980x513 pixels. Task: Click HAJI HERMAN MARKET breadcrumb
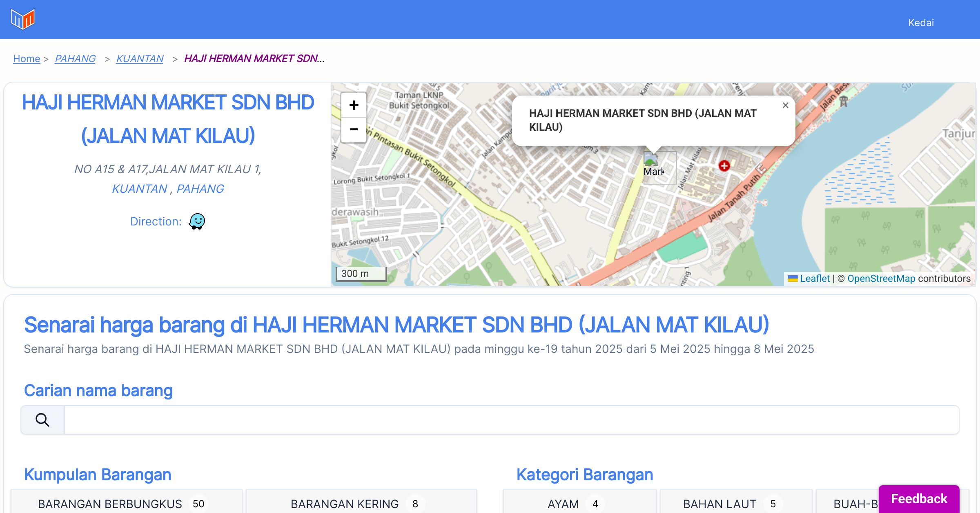[x=254, y=59]
